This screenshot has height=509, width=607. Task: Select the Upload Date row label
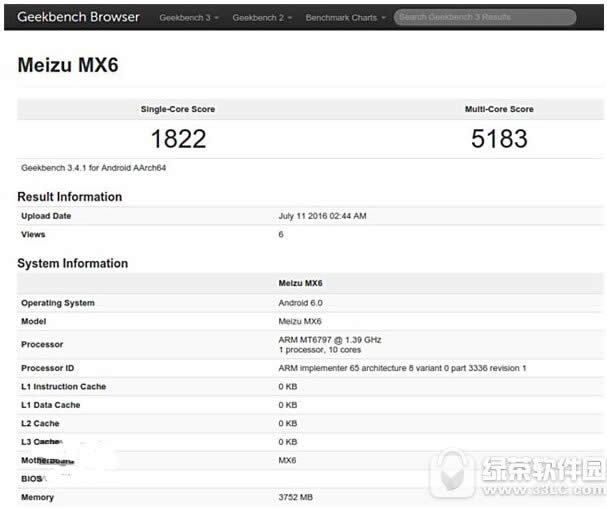pos(46,216)
